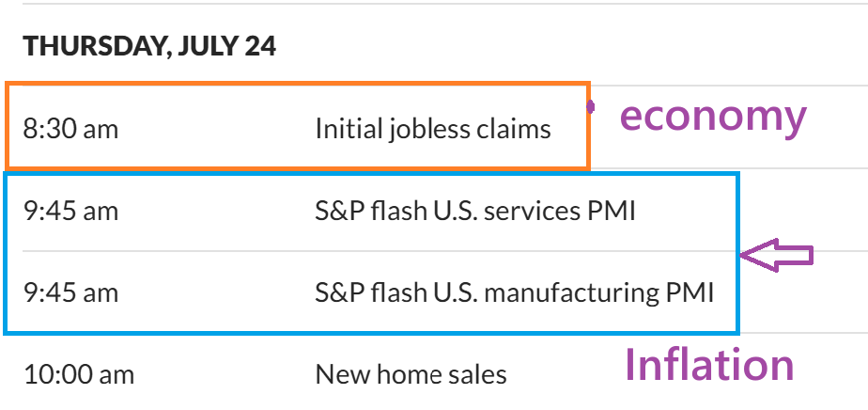
Task: Open S&P flash U.S. services PMI
Action: tap(475, 211)
